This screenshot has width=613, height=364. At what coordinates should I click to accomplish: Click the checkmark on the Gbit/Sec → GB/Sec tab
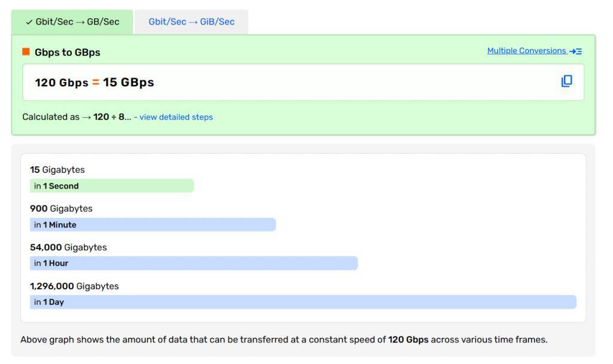coord(29,22)
